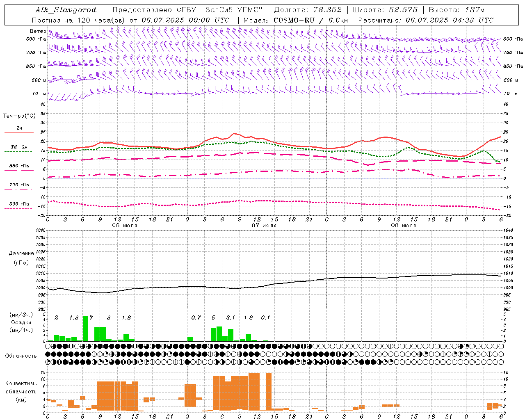The width and height of the screenshot is (525, 420).
Task: Click the "(мм/1ч.)" precipitation unit label
Action: pos(21,330)
